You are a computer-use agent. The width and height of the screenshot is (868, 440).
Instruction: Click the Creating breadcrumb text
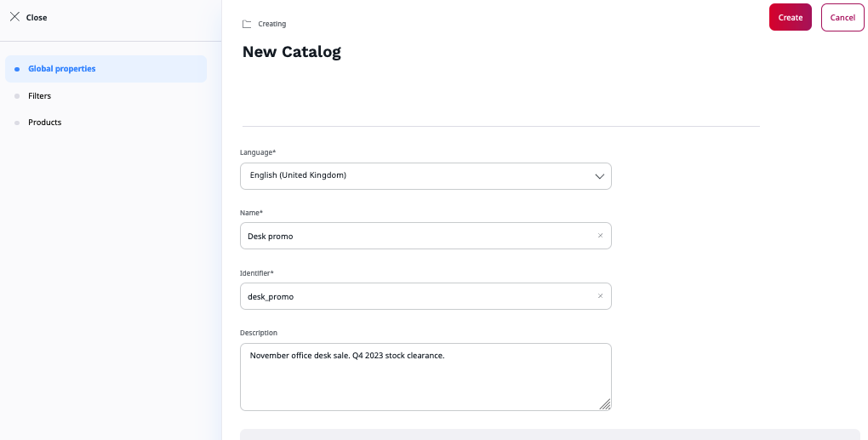tap(272, 24)
